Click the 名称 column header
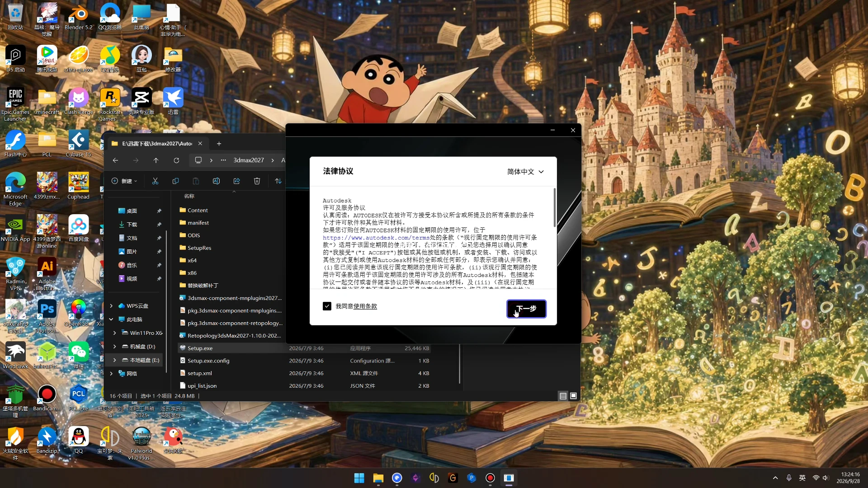Image resolution: width=868 pixels, height=488 pixels. 189,196
